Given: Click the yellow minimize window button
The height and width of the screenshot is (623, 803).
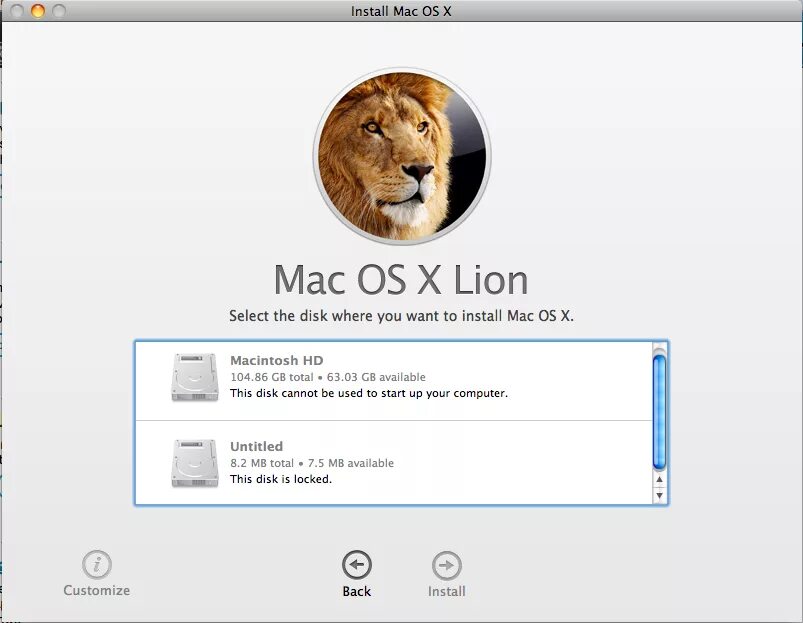Looking at the screenshot, I should click(38, 10).
